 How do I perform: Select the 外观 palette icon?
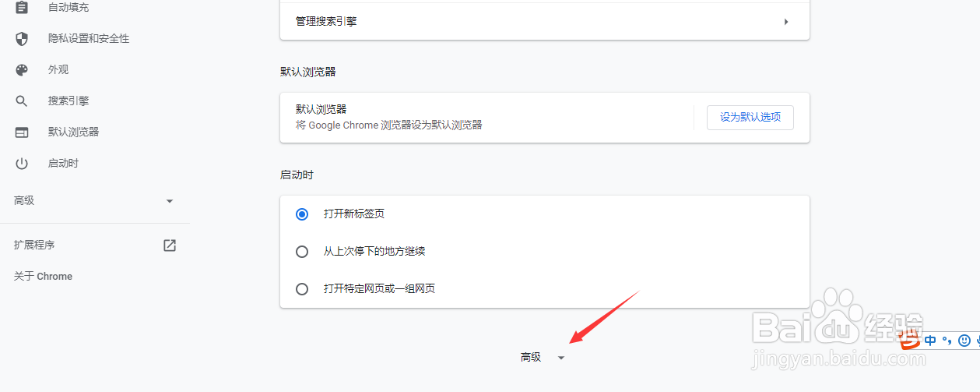click(22, 70)
